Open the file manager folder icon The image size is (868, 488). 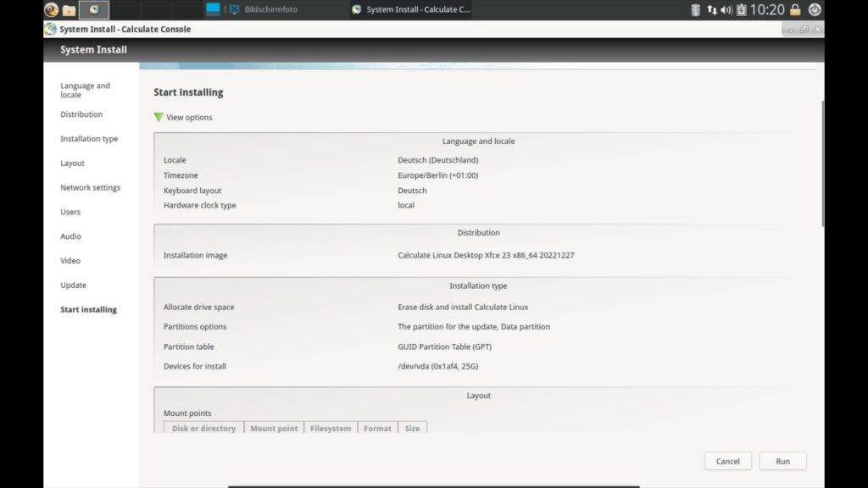(70, 10)
